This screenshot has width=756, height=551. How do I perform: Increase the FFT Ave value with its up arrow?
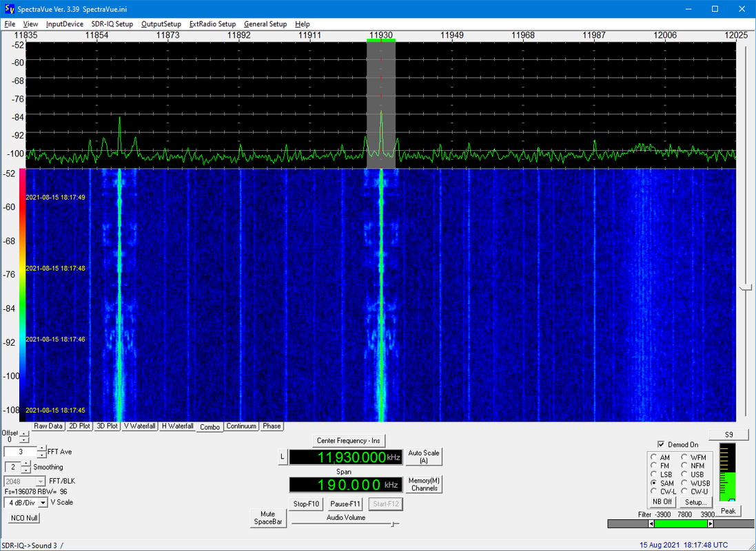42,449
